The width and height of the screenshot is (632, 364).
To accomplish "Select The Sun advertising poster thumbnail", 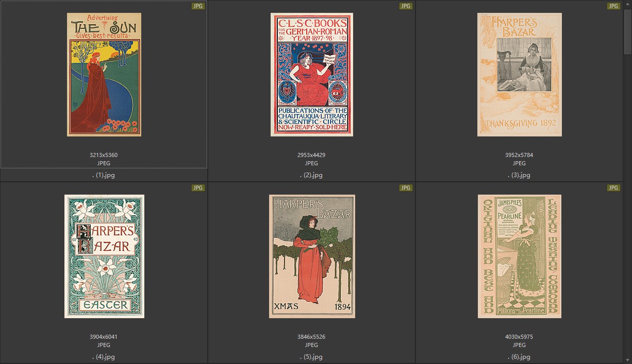I will 104,75.
